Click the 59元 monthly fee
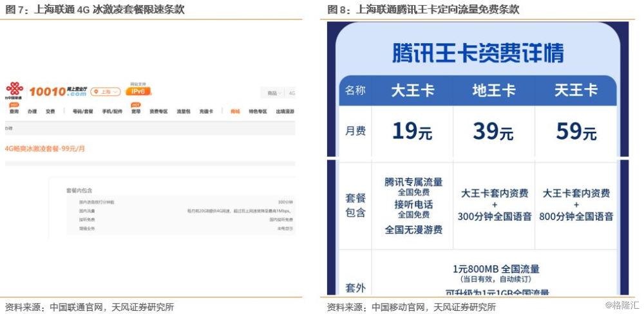 576,131
